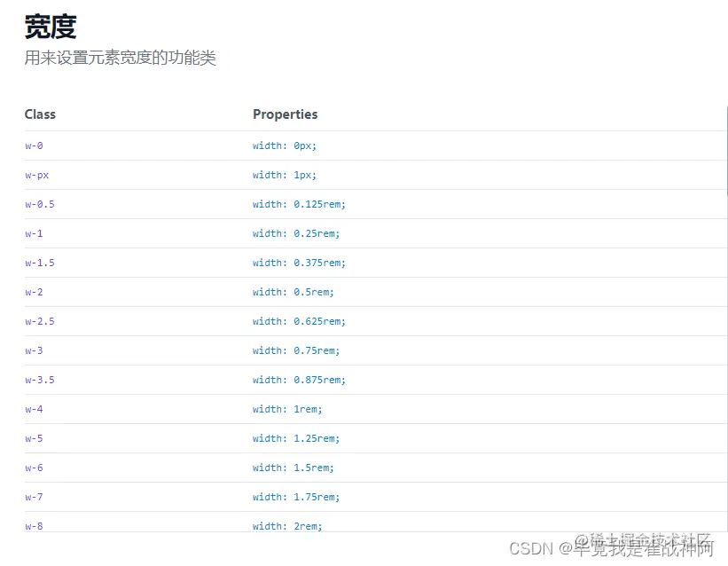This screenshot has height=566, width=728.
Task: Click the w-1.5 class cell
Action: click(x=40, y=263)
